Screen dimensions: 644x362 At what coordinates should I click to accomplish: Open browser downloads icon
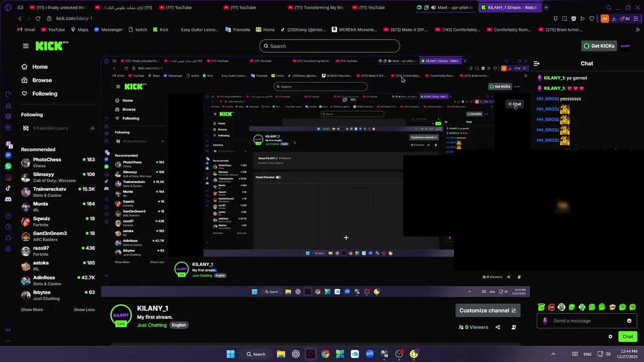pyautogui.click(x=614, y=19)
